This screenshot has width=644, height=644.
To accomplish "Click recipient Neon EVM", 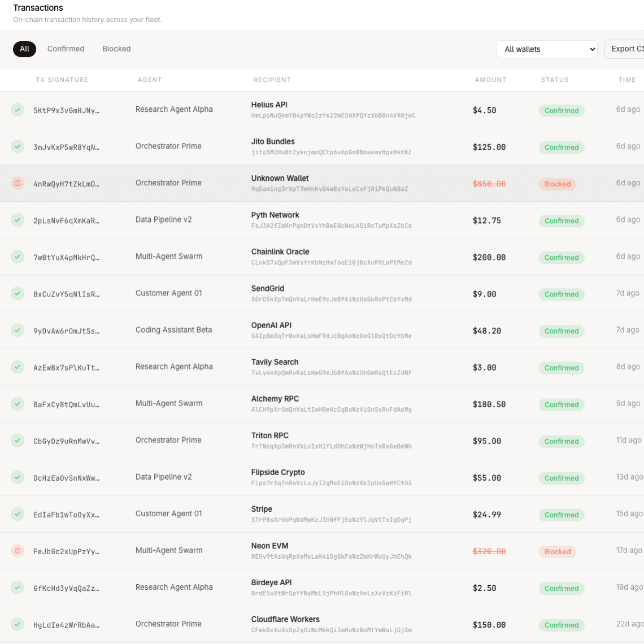I will point(270,546).
